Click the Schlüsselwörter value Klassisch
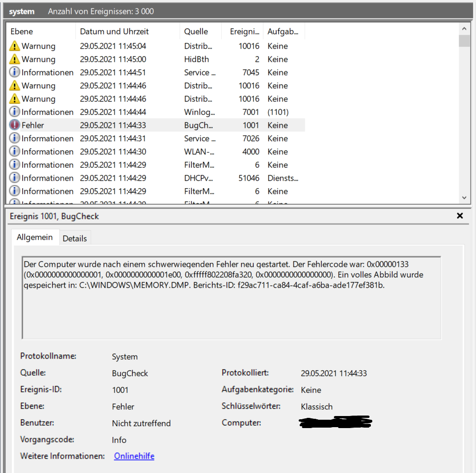 pos(317,407)
